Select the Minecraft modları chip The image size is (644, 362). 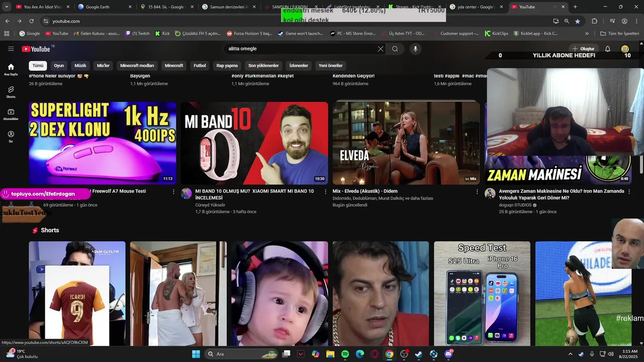137,66
